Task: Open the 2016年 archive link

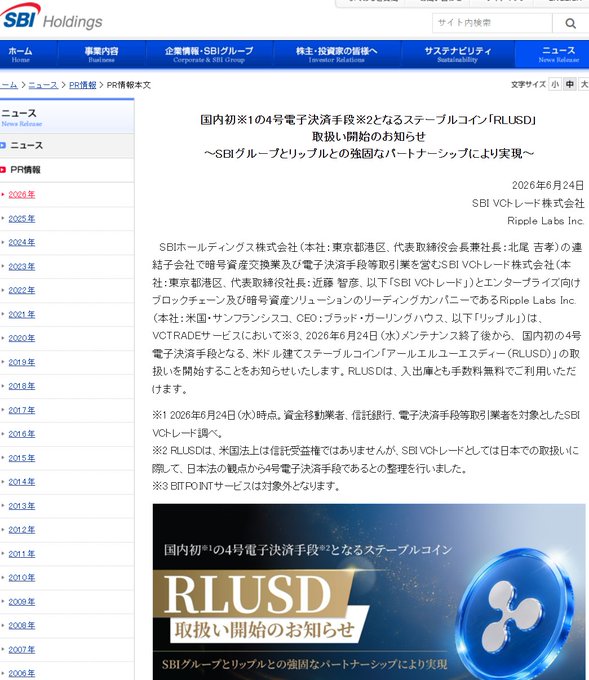Action: [22, 434]
